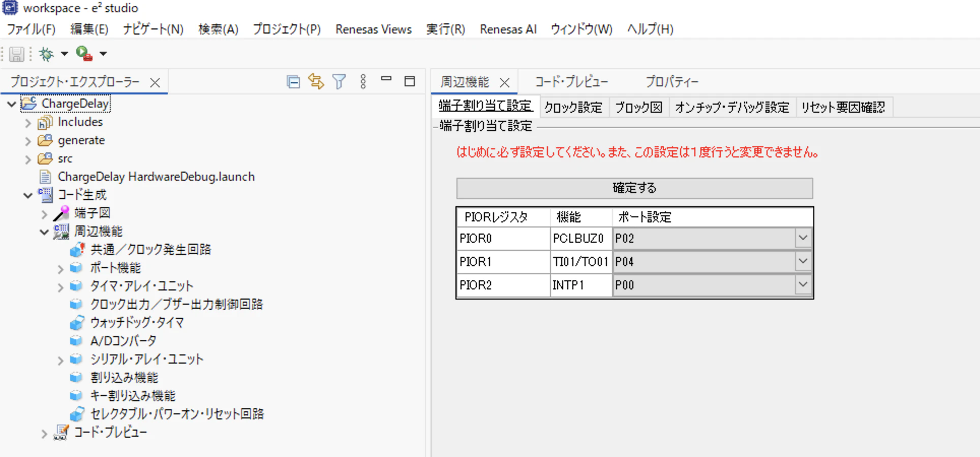Expand the generate folder

(28, 141)
